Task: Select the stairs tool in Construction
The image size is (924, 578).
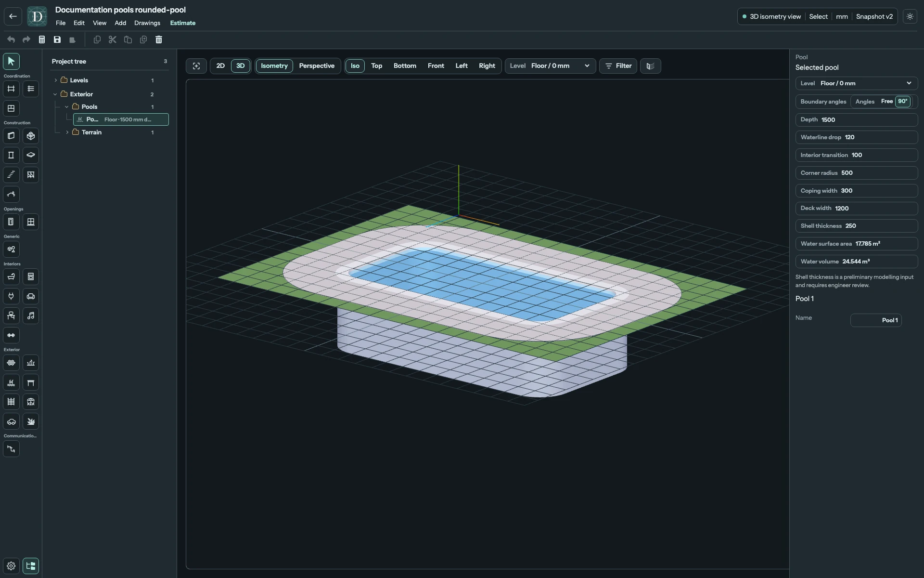Action: (x=11, y=175)
